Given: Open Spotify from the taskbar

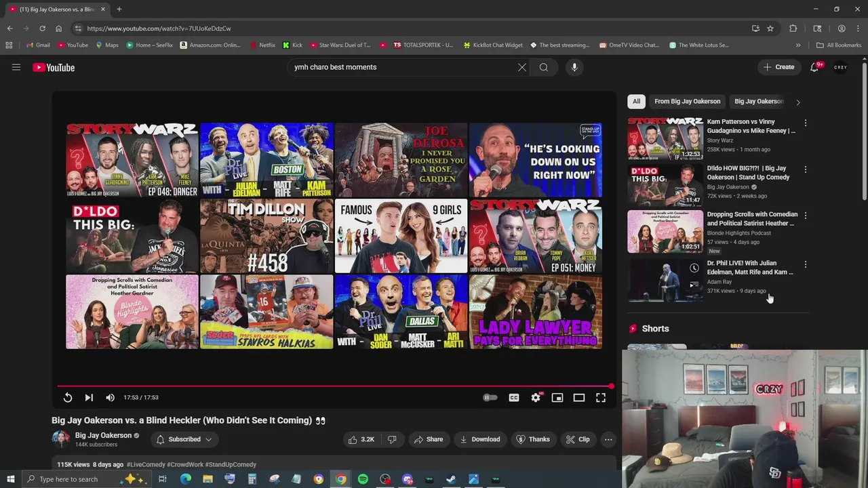Looking at the screenshot, I should 363,479.
